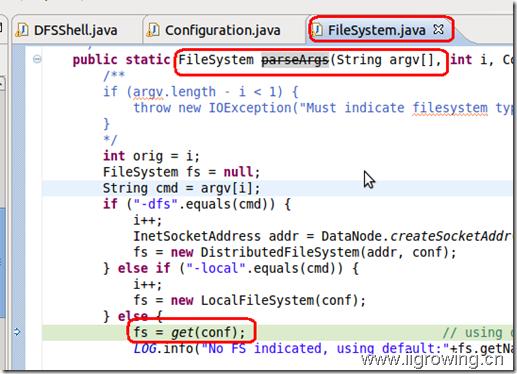Click the current instruction pointer arrow in the gutter
This screenshot has width=517, height=374.
pos(17,332)
